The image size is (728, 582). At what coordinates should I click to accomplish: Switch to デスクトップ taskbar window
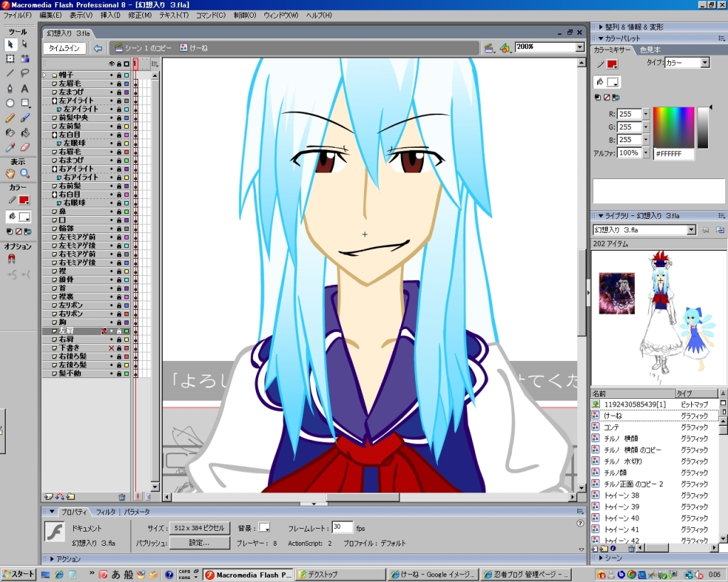pyautogui.click(x=341, y=575)
